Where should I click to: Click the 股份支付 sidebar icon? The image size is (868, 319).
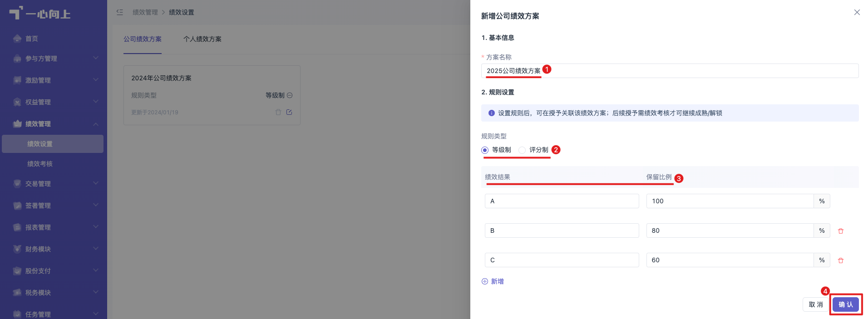(x=17, y=271)
